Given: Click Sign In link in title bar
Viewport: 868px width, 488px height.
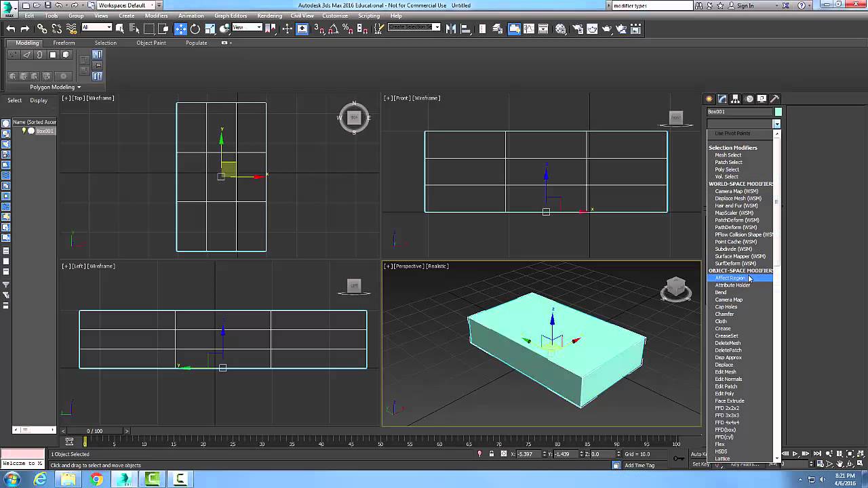Looking at the screenshot, I should click(x=745, y=5).
